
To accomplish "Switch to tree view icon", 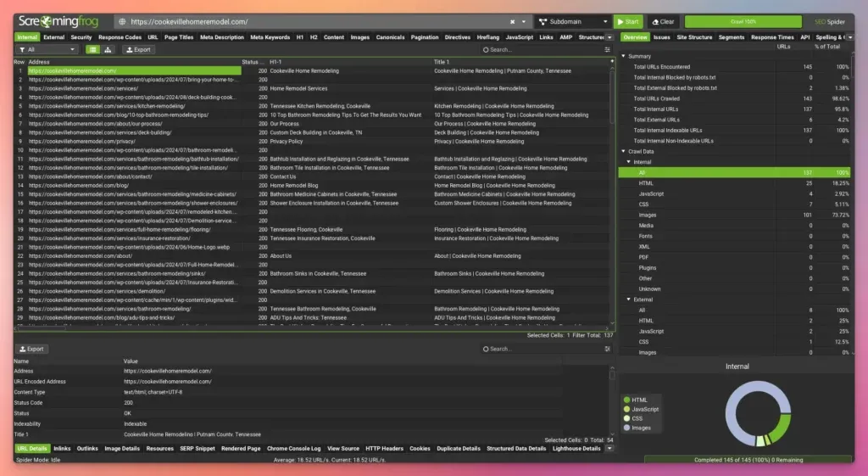I will click(108, 49).
